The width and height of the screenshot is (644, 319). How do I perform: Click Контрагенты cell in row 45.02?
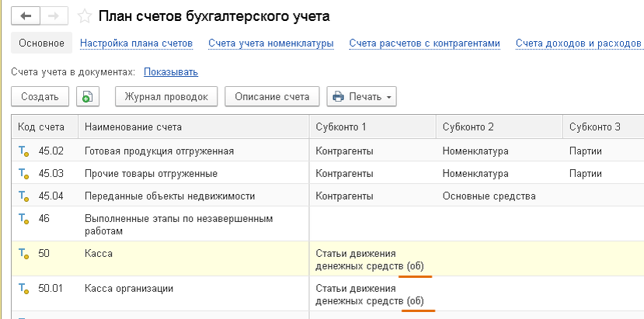[345, 151]
